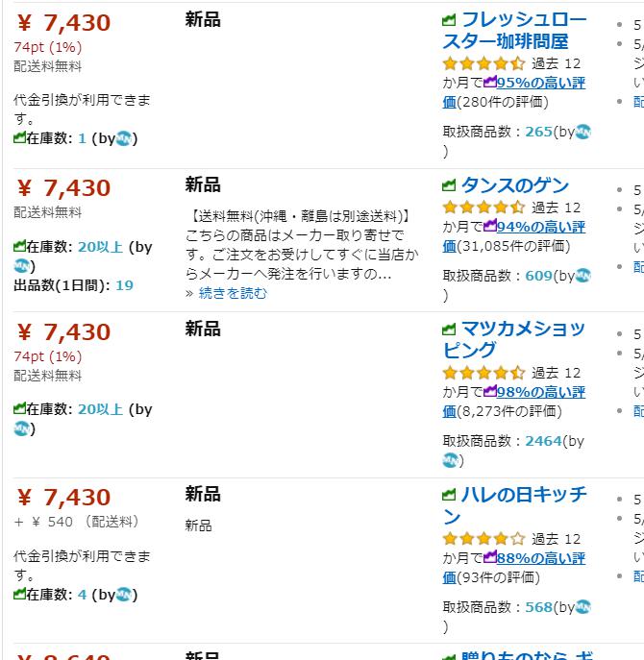Viewport: 644px width, 660px height.
Task: Click product count 265 number
Action: pos(538,132)
